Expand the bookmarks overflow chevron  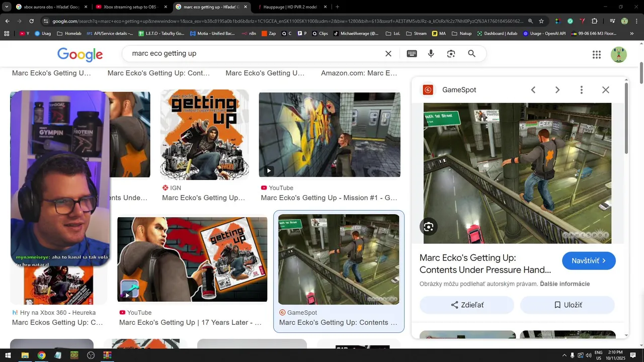(632, 34)
